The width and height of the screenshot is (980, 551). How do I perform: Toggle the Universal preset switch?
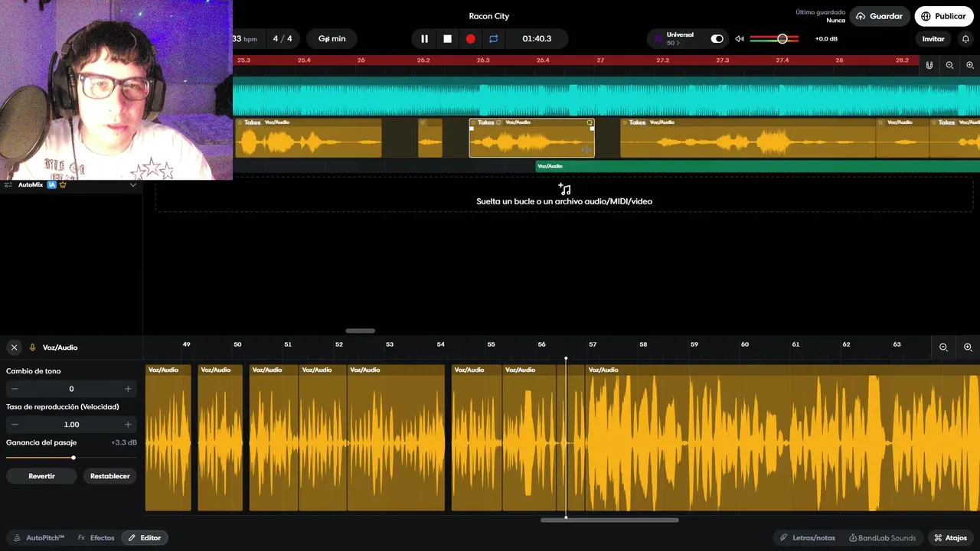(717, 39)
